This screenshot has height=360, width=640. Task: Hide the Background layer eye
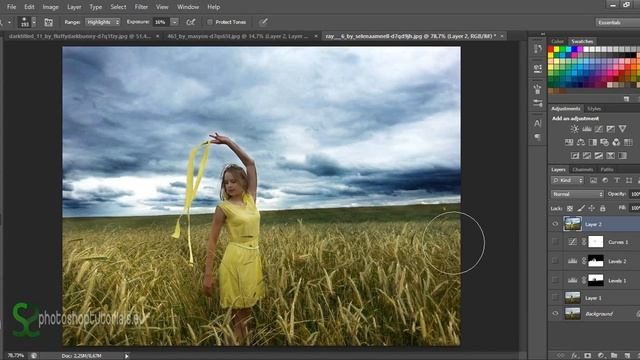pyautogui.click(x=555, y=314)
